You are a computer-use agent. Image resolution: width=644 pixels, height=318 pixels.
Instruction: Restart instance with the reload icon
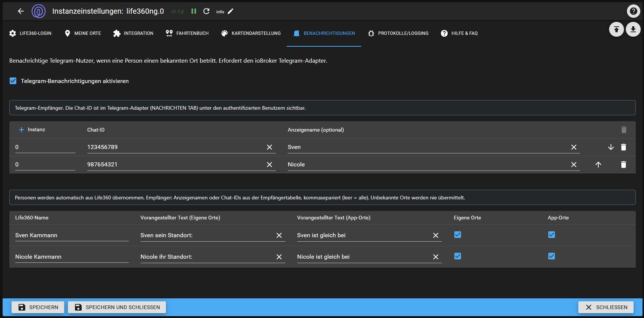206,11
